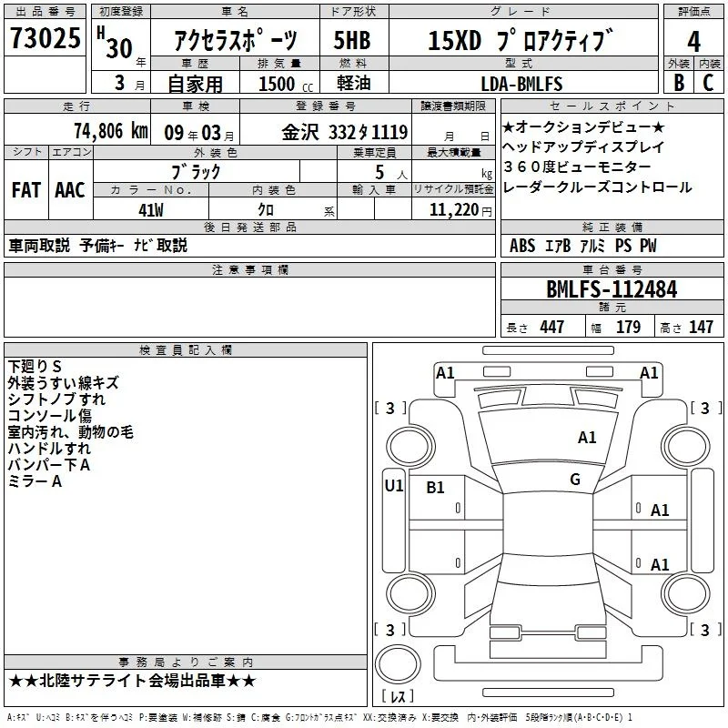Click inspector note バンパー下A
The image size is (728, 728).
click(x=49, y=464)
